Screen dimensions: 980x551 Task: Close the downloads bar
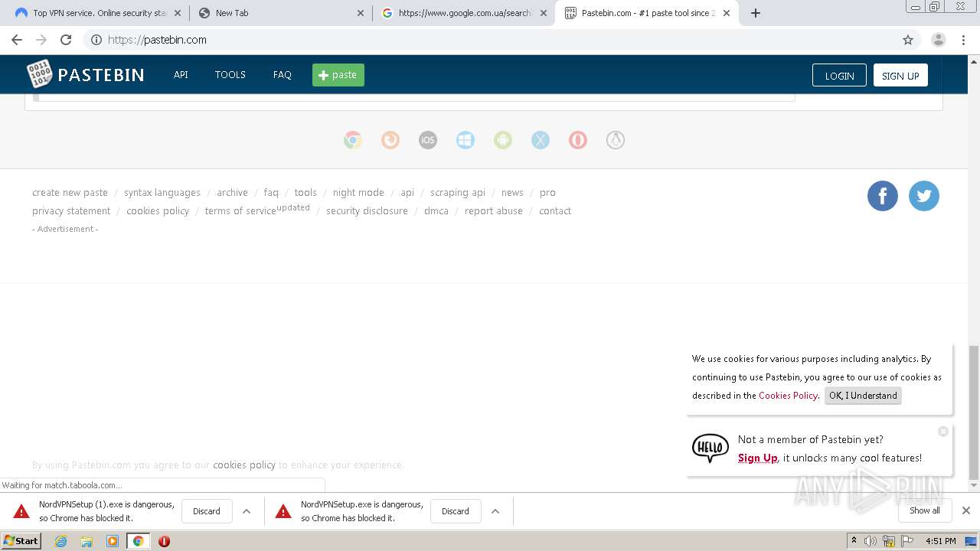coord(966,510)
